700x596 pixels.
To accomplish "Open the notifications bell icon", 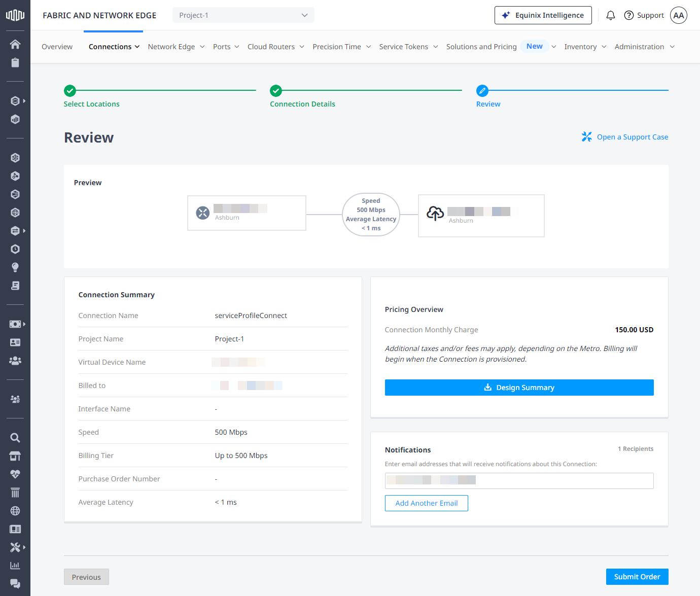I will pyautogui.click(x=611, y=15).
